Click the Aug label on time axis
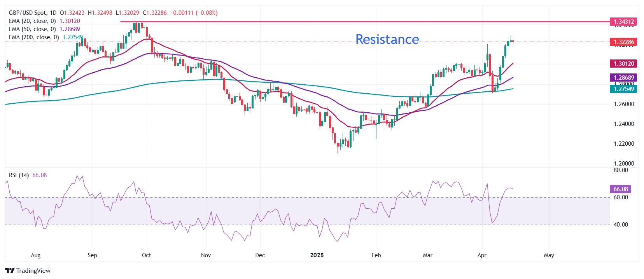The width and height of the screenshot is (644, 279). coord(35,255)
